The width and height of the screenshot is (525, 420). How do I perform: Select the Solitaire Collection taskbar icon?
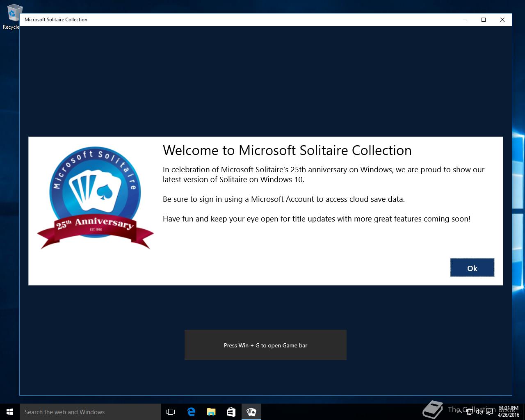point(251,412)
